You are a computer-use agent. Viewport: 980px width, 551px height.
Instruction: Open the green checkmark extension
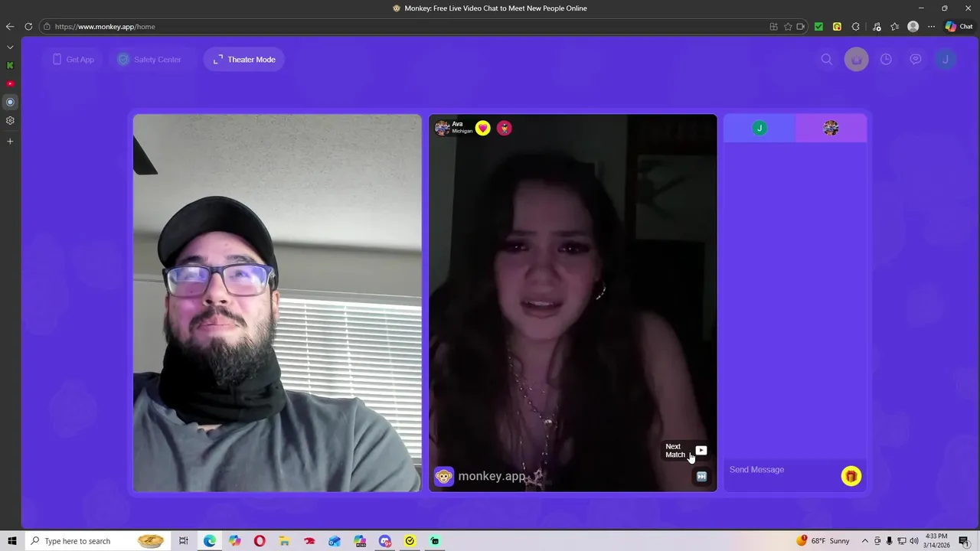(x=818, y=27)
